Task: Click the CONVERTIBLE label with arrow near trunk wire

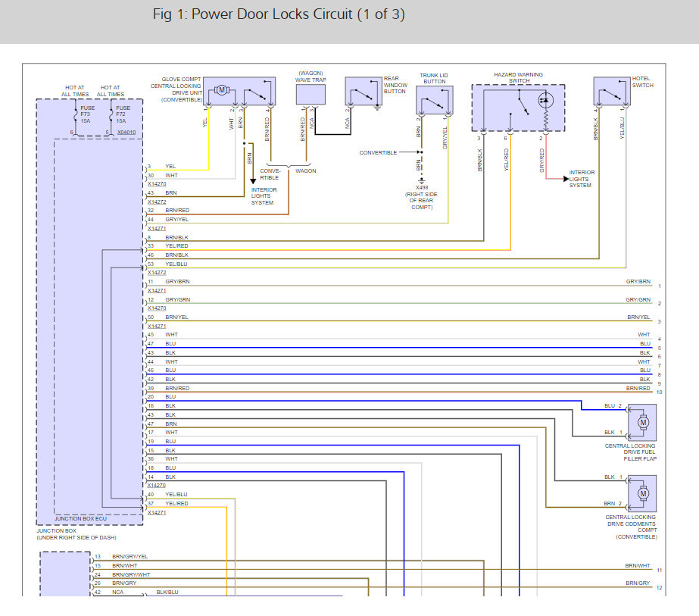Action: click(378, 152)
